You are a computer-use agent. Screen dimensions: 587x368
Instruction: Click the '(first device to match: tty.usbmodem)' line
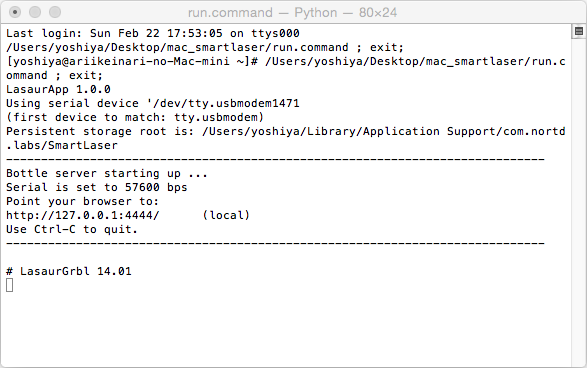(x=135, y=118)
